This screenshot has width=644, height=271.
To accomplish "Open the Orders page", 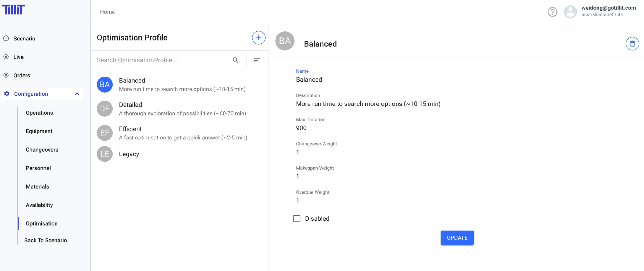I will click(x=22, y=76).
